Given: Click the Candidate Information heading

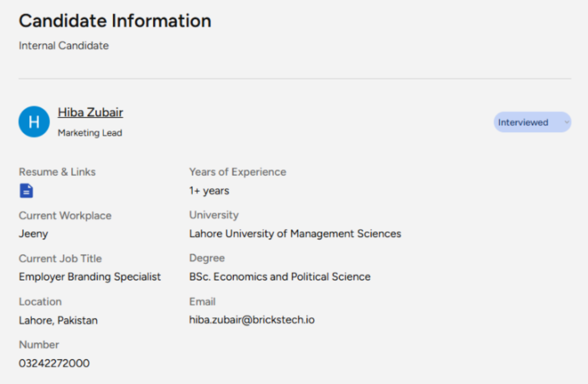Looking at the screenshot, I should pos(115,21).
